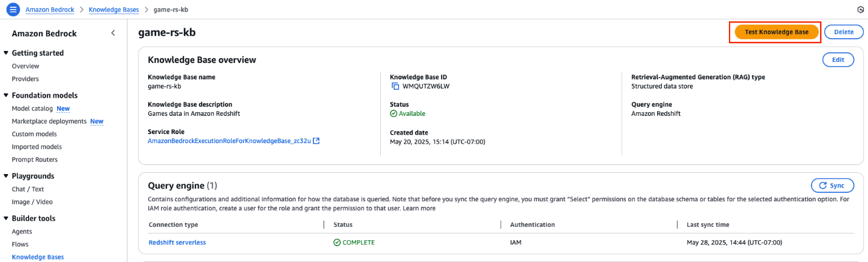Open Flows in the sidebar
This screenshot has width=868, height=262.
21,244
